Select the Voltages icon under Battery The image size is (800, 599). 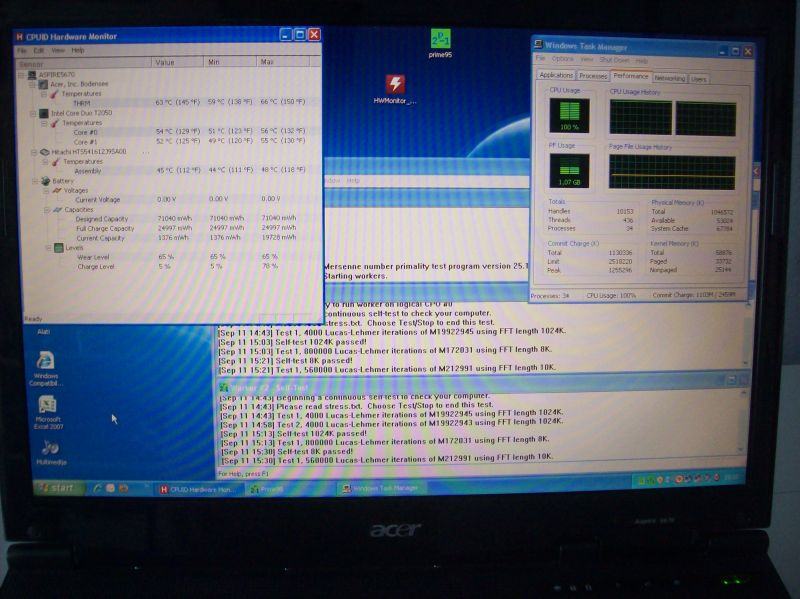(x=57, y=191)
